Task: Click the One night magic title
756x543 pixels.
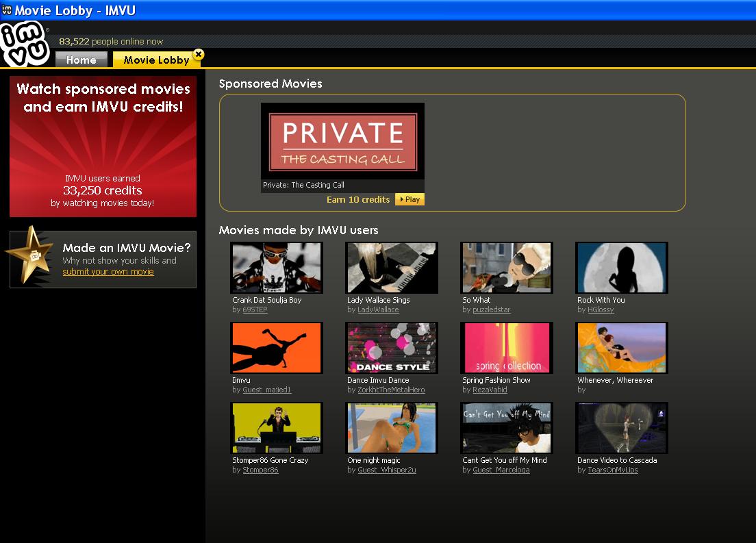Action: [x=374, y=460]
